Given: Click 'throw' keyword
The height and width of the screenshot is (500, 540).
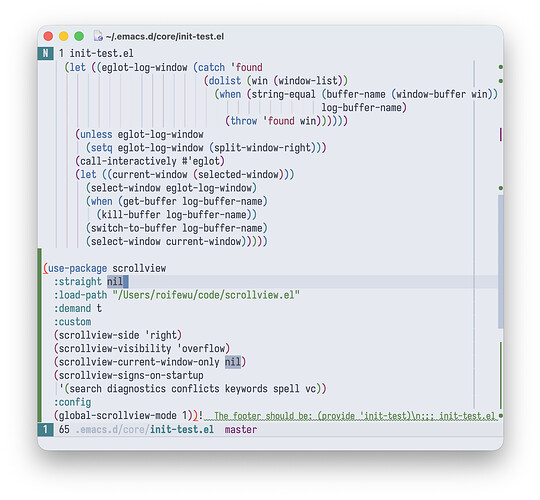Looking at the screenshot, I should click(x=243, y=121).
